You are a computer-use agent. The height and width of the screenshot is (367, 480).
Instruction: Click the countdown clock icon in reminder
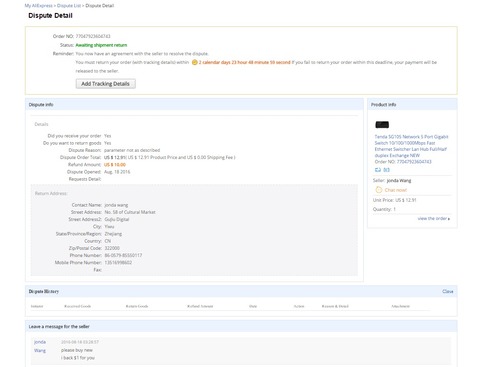tap(195, 62)
